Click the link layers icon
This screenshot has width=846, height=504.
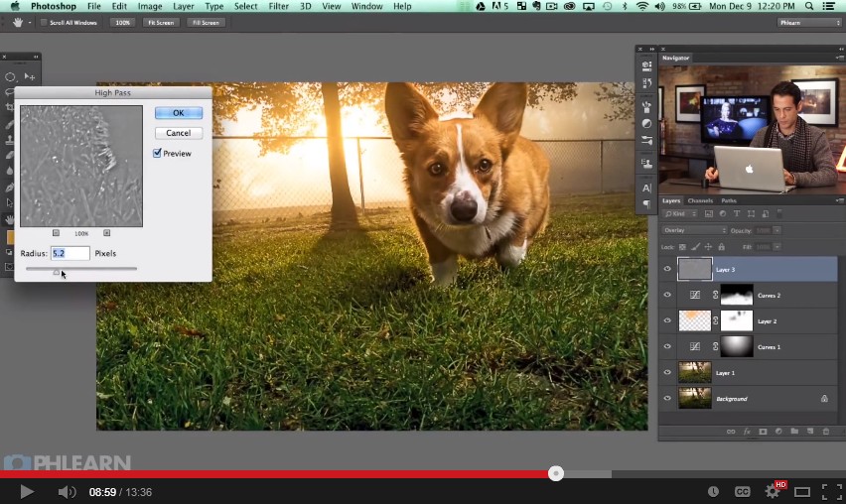pyautogui.click(x=731, y=432)
